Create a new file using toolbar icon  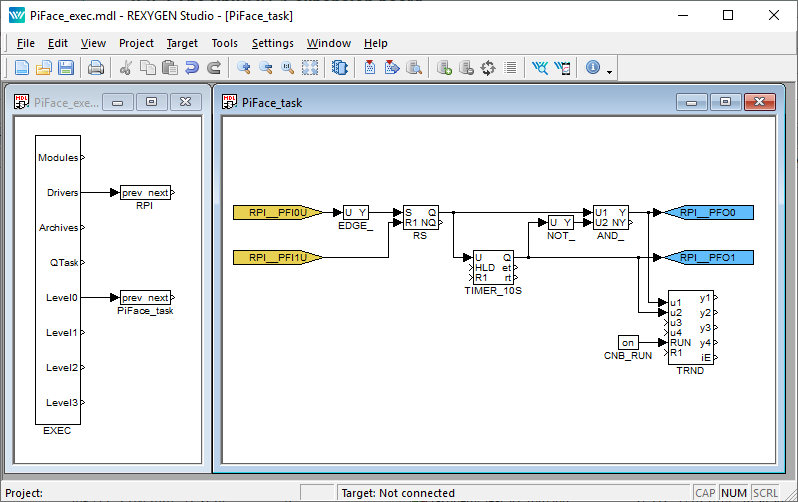(x=22, y=68)
